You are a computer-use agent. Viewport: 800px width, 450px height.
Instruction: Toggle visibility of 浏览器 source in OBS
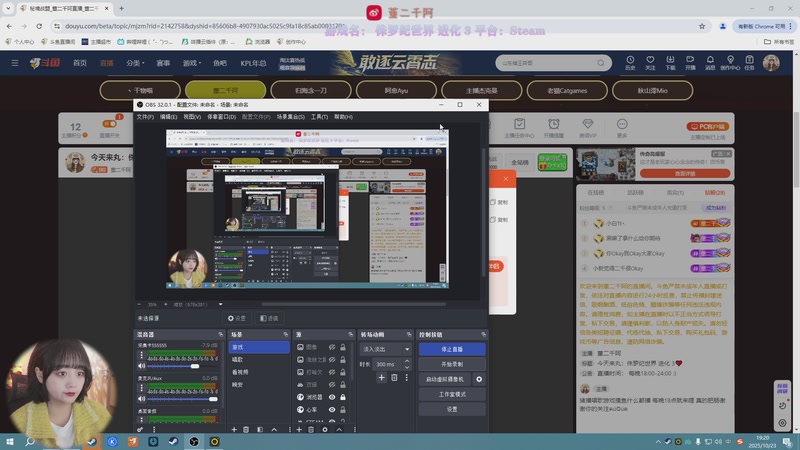[x=332, y=397]
